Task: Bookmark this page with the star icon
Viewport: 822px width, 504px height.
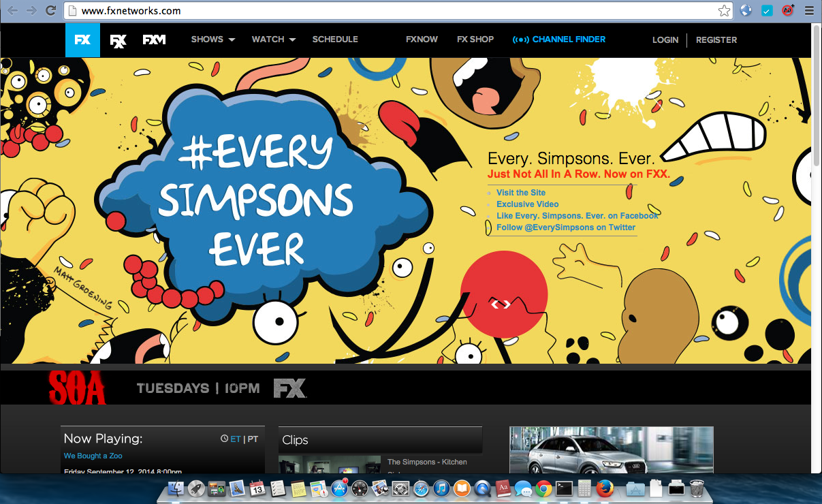Action: tap(724, 10)
